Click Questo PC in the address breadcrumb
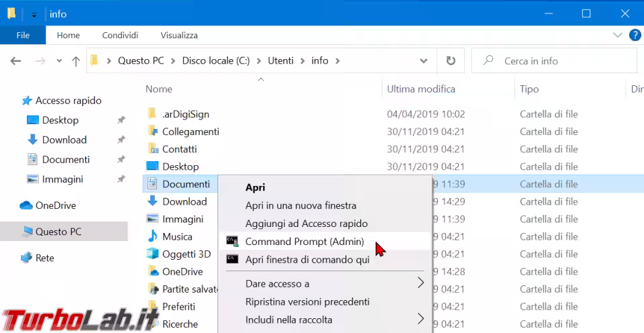This screenshot has width=644, height=333. point(141,60)
